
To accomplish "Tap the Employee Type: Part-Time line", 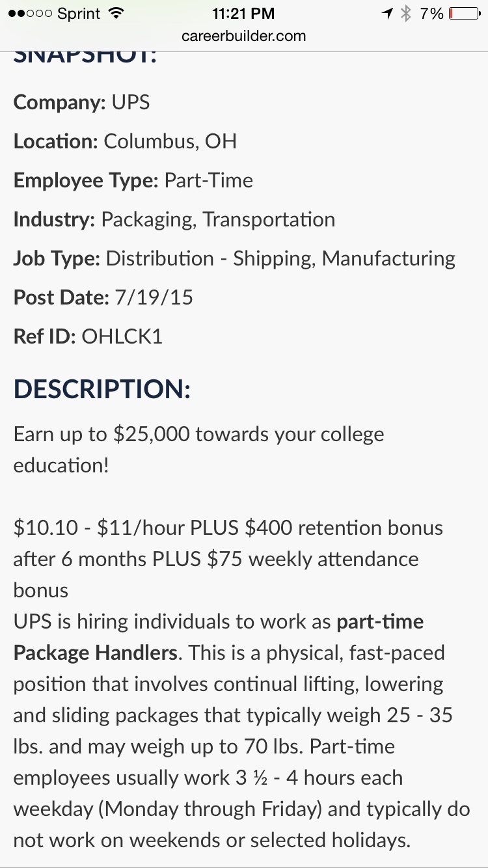I will point(133,180).
